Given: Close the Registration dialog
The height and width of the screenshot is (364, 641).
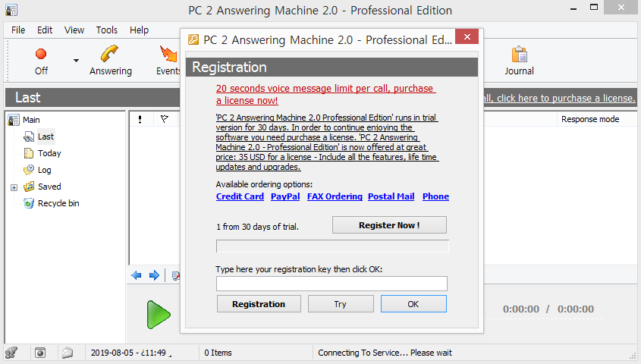Looking at the screenshot, I should click(467, 36).
